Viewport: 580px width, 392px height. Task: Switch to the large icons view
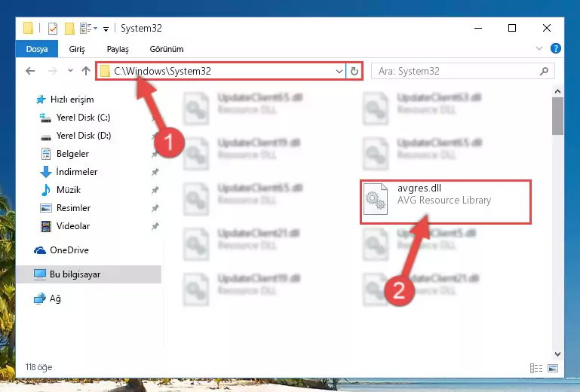tap(553, 368)
